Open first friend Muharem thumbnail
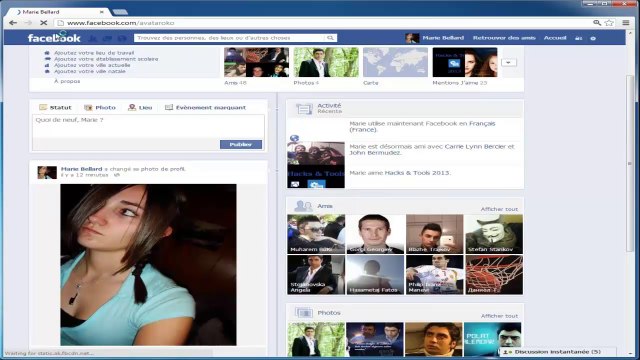The height and width of the screenshot is (360, 640). coord(316,234)
